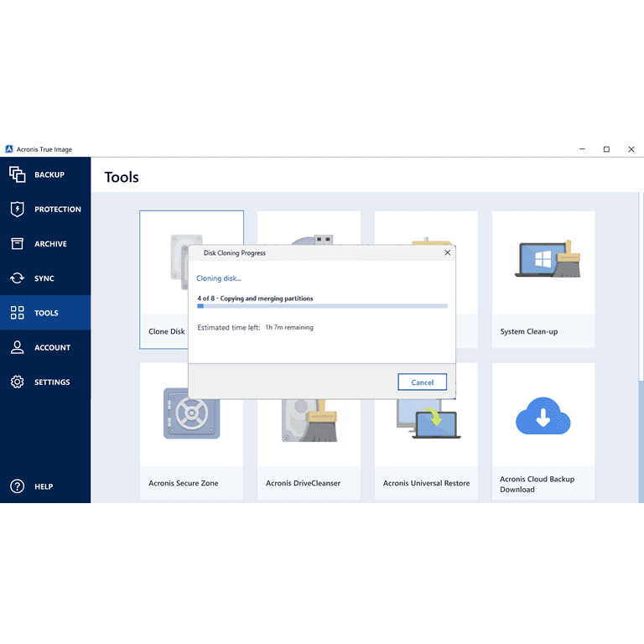Click the Account person icon
Image resolution: width=644 pixels, height=644 pixels.
(x=18, y=347)
